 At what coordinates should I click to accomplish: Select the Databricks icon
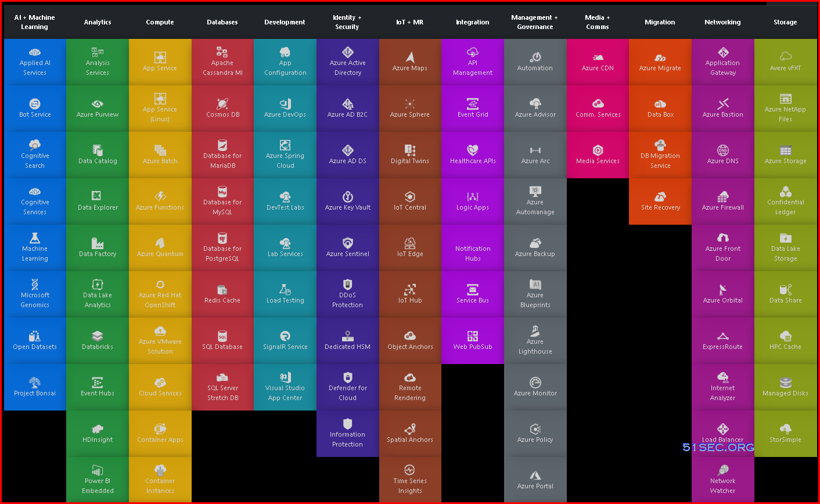[x=98, y=336]
